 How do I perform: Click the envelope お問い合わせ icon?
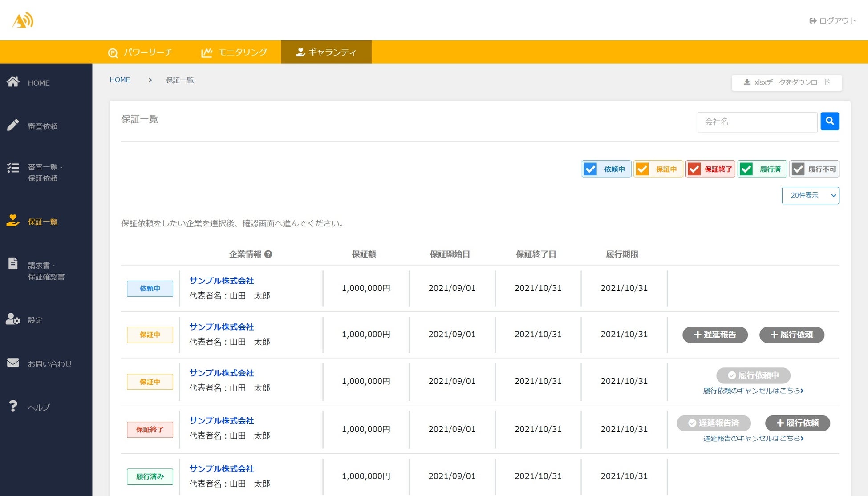[x=13, y=363]
